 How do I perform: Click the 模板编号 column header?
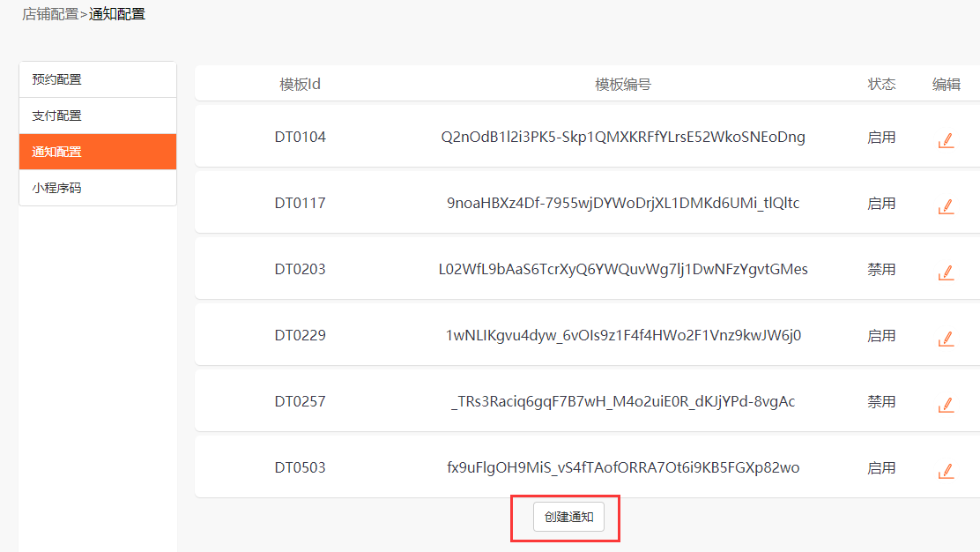point(623,85)
